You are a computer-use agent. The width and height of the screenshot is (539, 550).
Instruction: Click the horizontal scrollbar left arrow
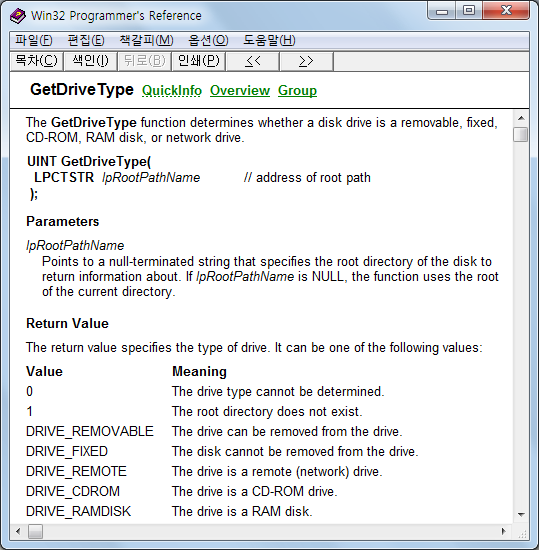click(18, 531)
